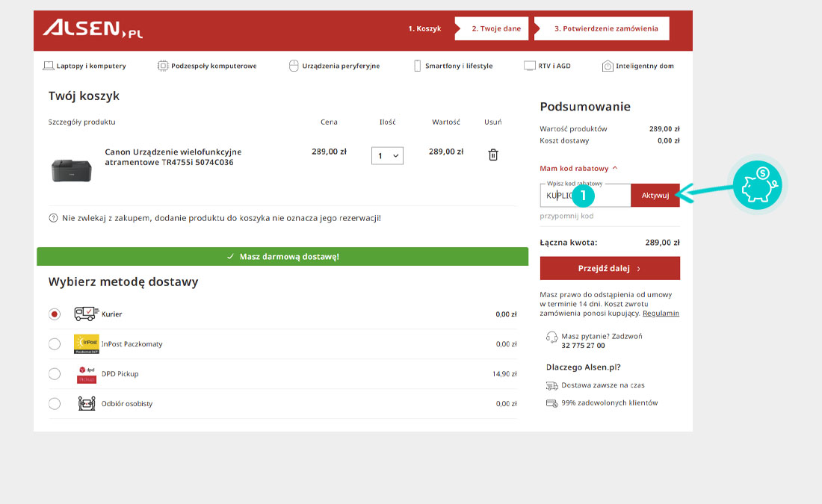Open the RTV i AGD category

[x=547, y=66]
